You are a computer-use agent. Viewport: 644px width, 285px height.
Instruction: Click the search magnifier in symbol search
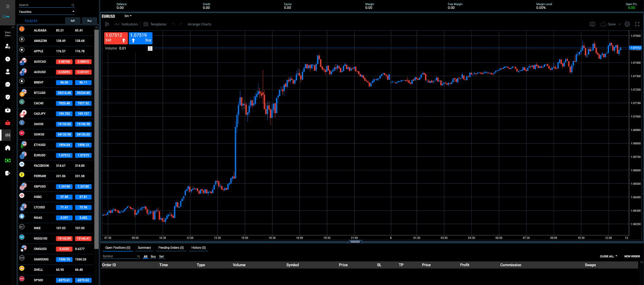click(73, 5)
